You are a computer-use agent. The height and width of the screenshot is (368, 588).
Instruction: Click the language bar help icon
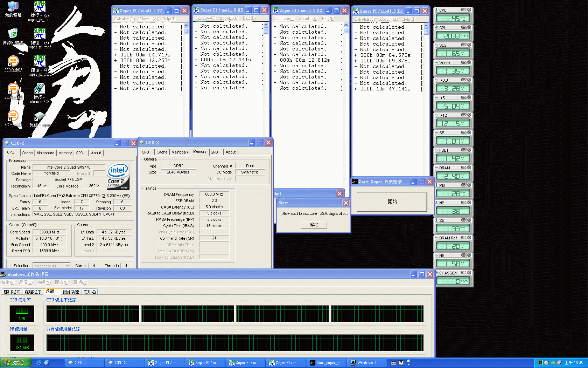(x=401, y=363)
